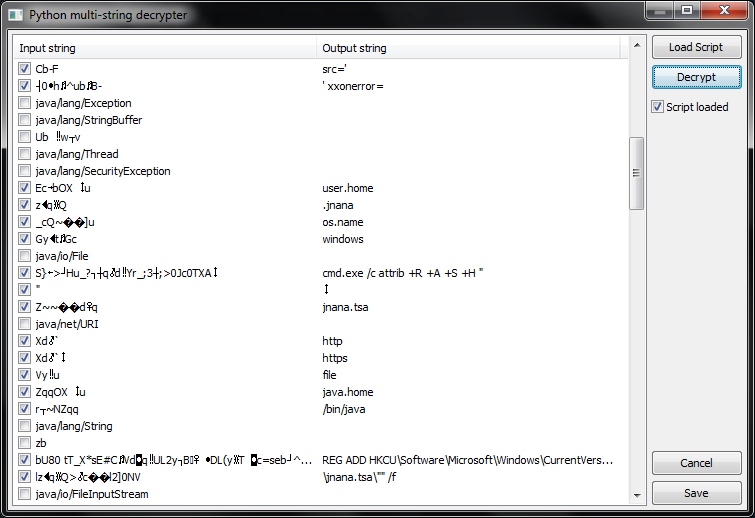Click the Load Script button
The image size is (755, 518).
click(x=696, y=47)
